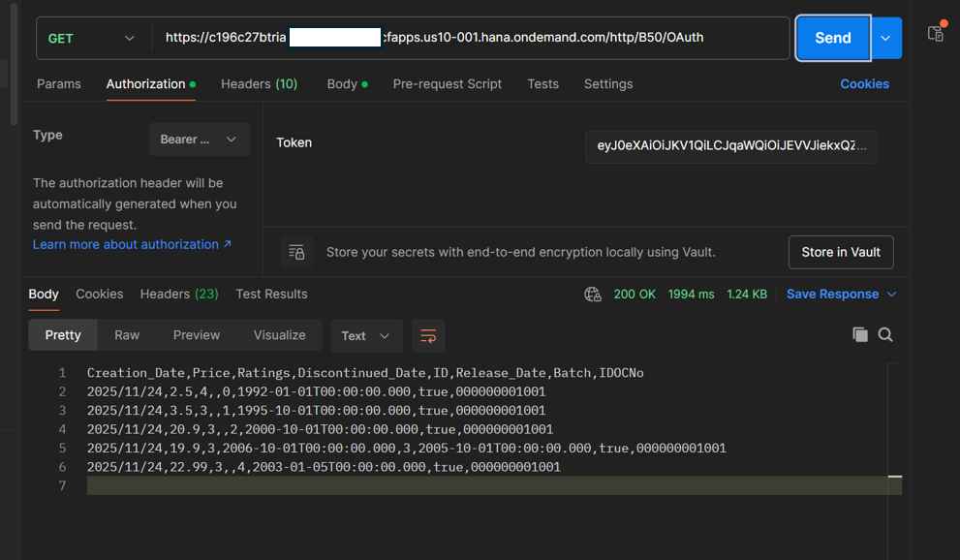This screenshot has width=960, height=560.
Task: Select the Pretty view
Action: pyautogui.click(x=63, y=335)
